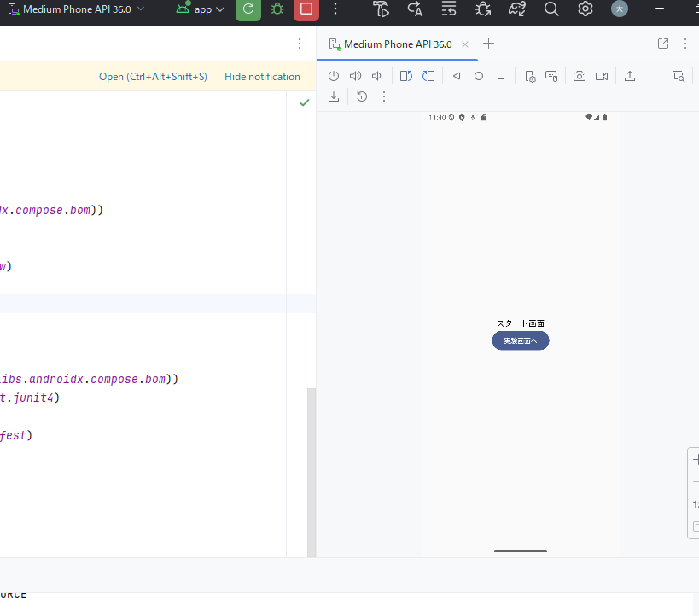This screenshot has height=616, width=699.
Task: Open IDE settings gear
Action: pyautogui.click(x=585, y=9)
